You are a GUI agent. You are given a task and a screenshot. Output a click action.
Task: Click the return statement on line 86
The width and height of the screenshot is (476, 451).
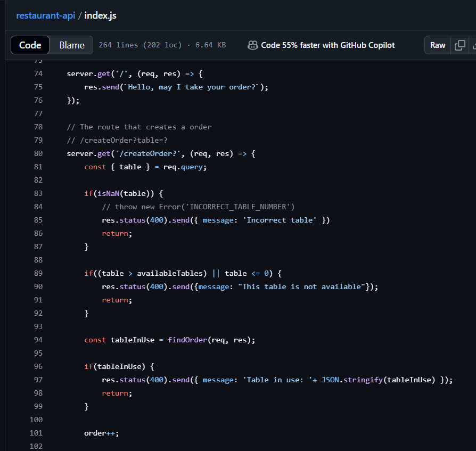pyautogui.click(x=117, y=233)
